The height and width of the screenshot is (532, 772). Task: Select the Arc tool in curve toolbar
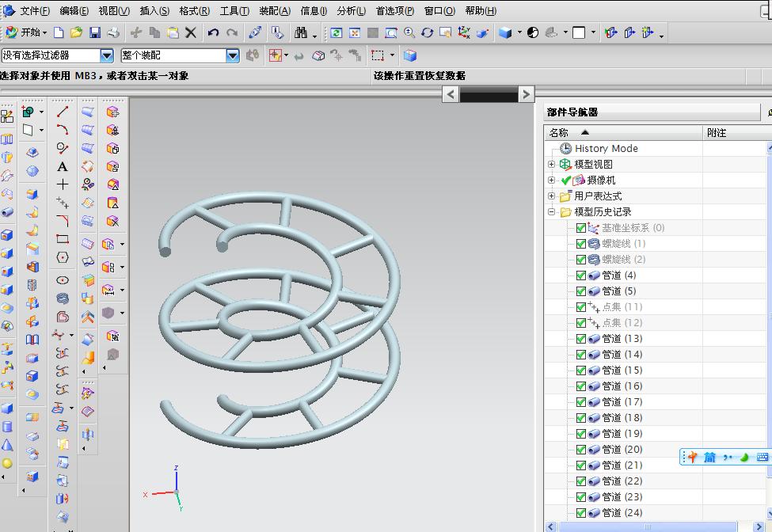click(63, 129)
